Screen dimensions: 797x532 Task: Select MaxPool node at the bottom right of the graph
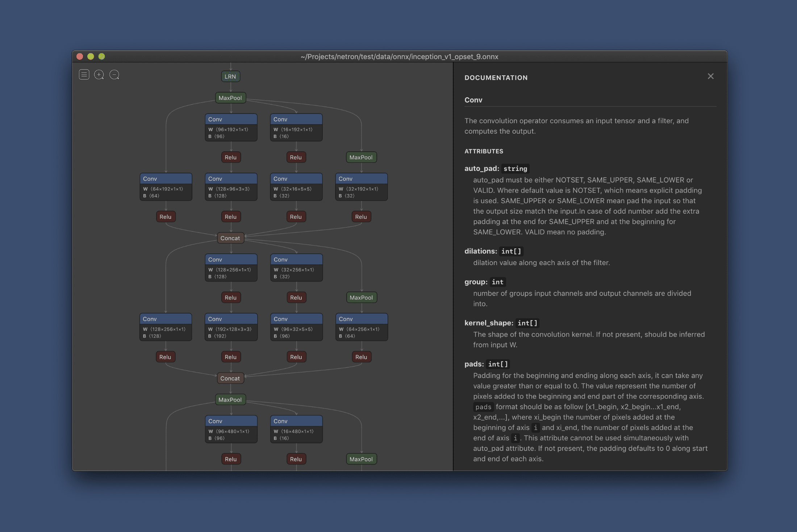coord(361,459)
